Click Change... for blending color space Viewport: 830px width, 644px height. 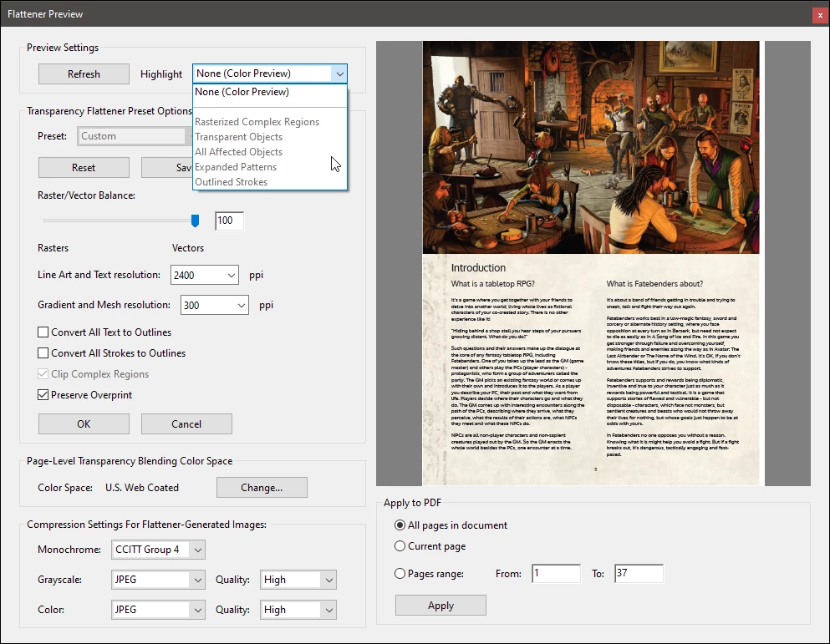point(262,488)
